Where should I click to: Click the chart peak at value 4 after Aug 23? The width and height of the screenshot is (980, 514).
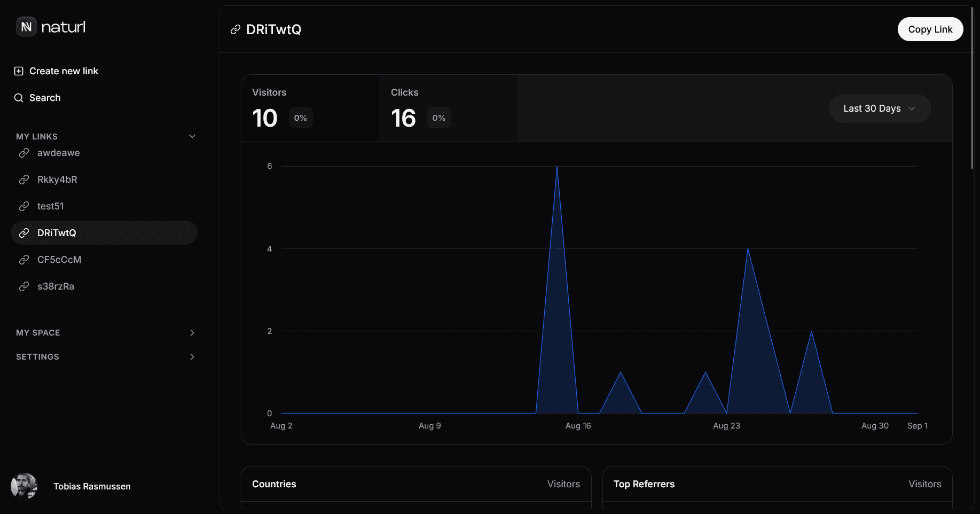pyautogui.click(x=748, y=249)
